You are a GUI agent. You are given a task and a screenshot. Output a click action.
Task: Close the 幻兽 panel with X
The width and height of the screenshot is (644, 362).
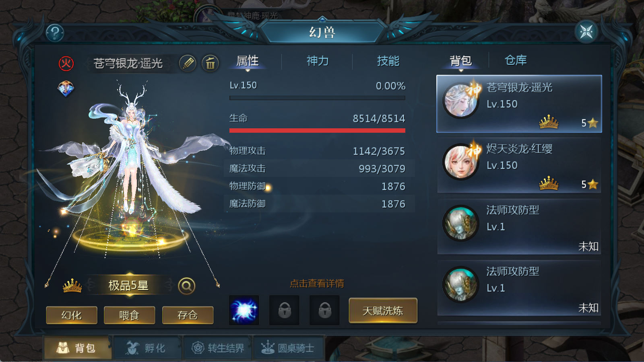point(586,32)
